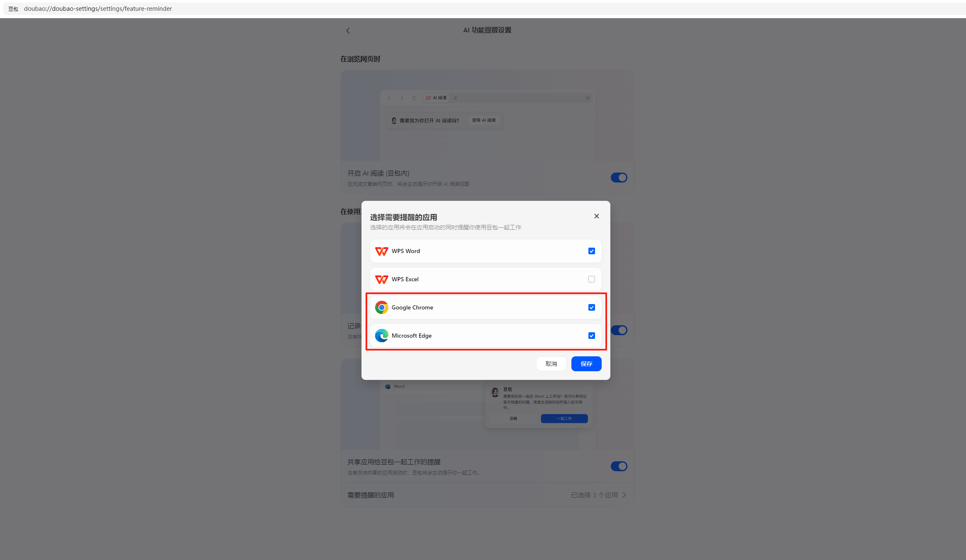Image resolution: width=966 pixels, height=560 pixels.
Task: Uncheck the Microsoft Edge checkbox
Action: point(591,336)
